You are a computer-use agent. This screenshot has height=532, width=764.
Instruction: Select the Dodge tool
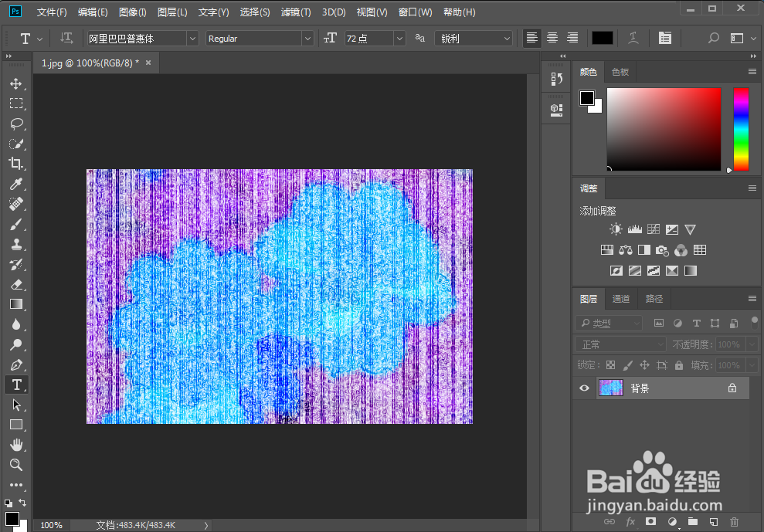16,344
